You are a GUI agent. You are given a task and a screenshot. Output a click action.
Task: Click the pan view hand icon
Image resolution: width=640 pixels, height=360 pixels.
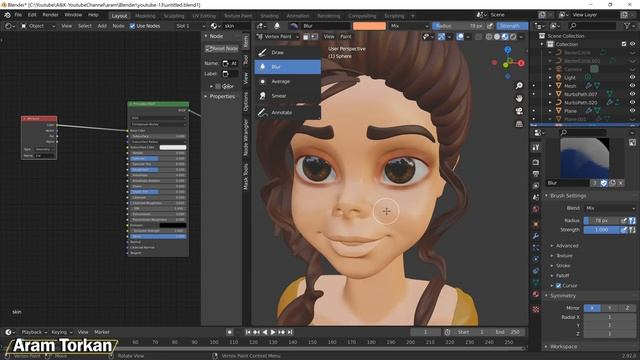point(519,98)
